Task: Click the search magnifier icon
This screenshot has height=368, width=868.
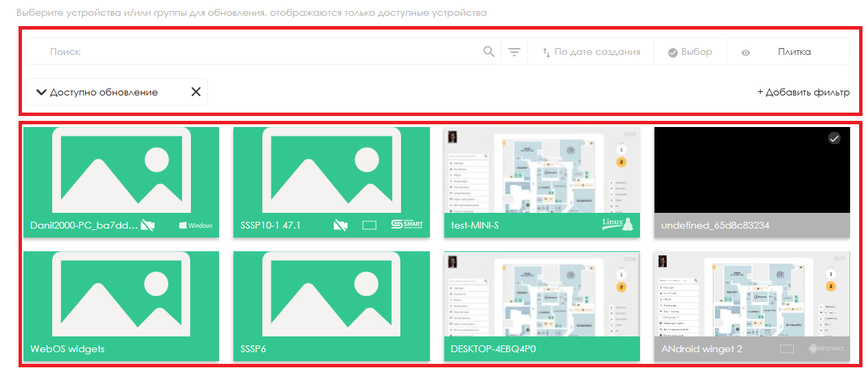Action: coord(488,51)
